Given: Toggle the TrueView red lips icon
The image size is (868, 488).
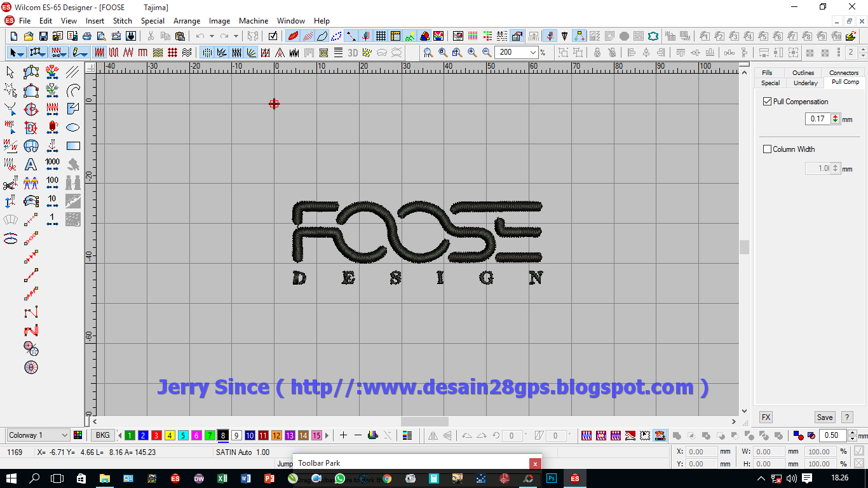Looking at the screenshot, I should click(293, 36).
